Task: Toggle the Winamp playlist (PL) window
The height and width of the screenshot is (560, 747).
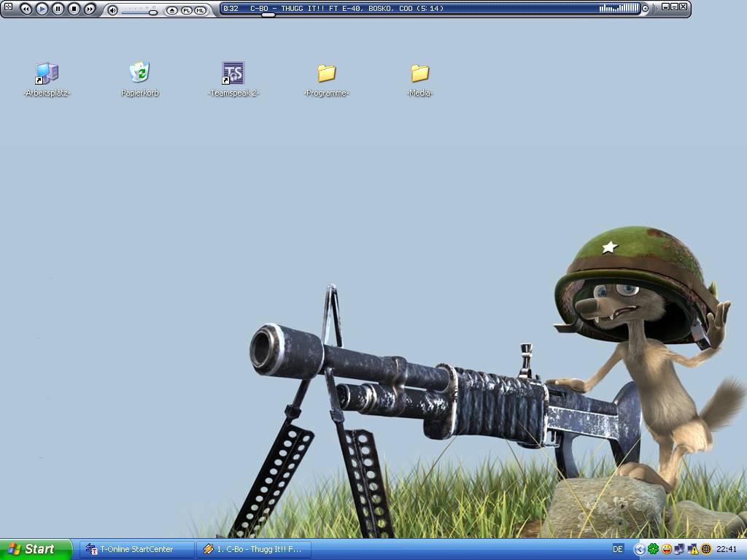Action: (x=186, y=10)
